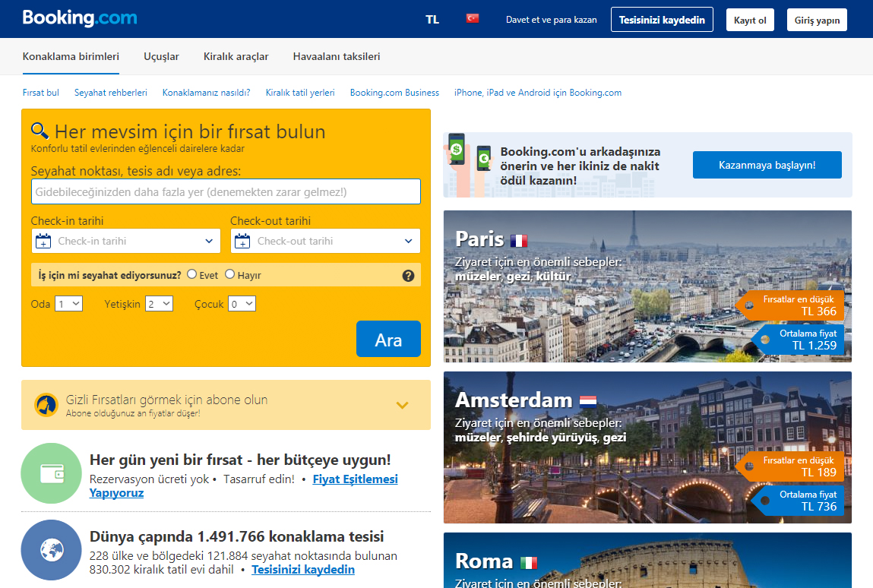This screenshot has height=588, width=873.
Task: Switch to the Uçuşlar tab
Action: coord(162,56)
